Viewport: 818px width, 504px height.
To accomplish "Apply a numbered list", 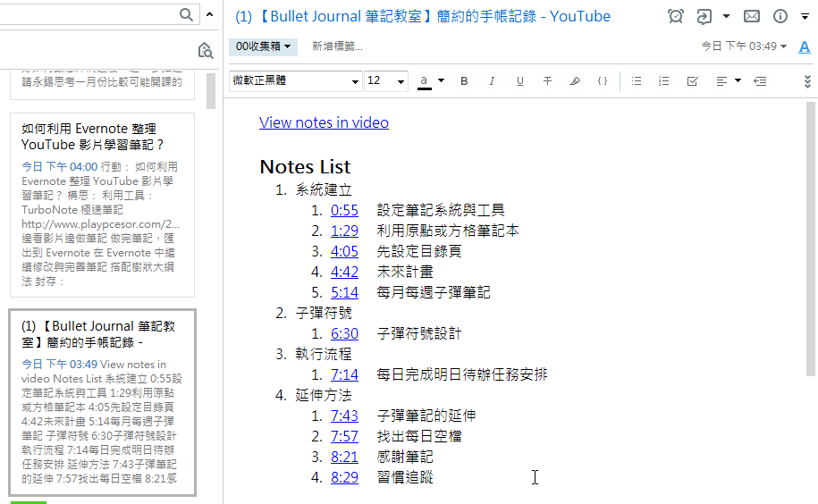I will (663, 80).
